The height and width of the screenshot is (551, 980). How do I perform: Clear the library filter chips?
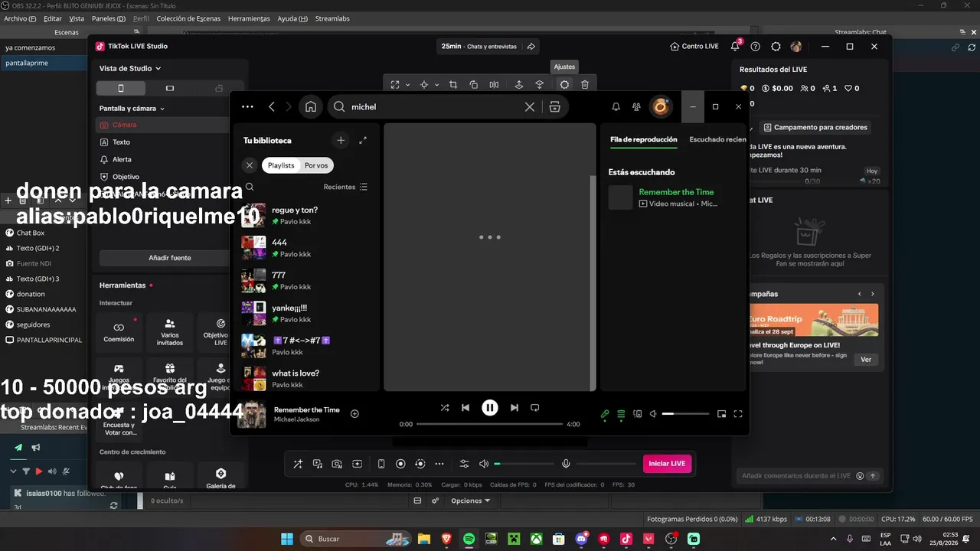point(250,165)
